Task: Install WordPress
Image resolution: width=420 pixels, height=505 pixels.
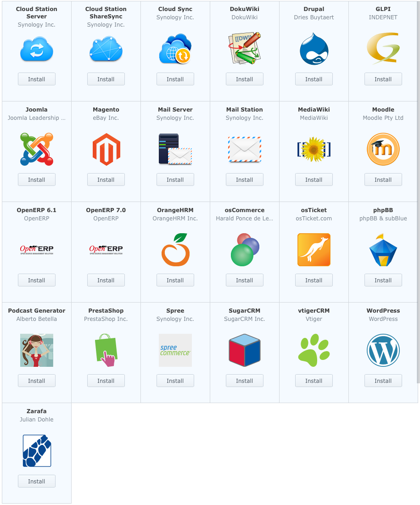Action: point(383,381)
